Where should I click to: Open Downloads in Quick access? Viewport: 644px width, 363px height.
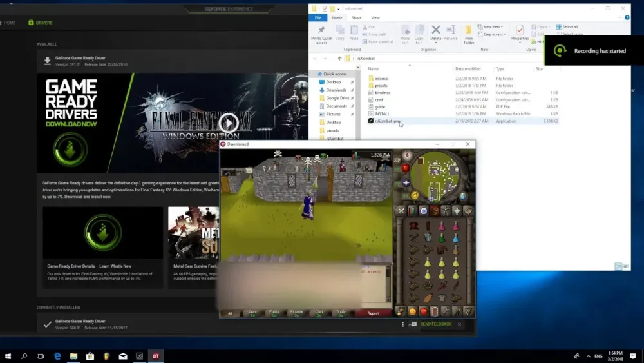click(x=336, y=90)
